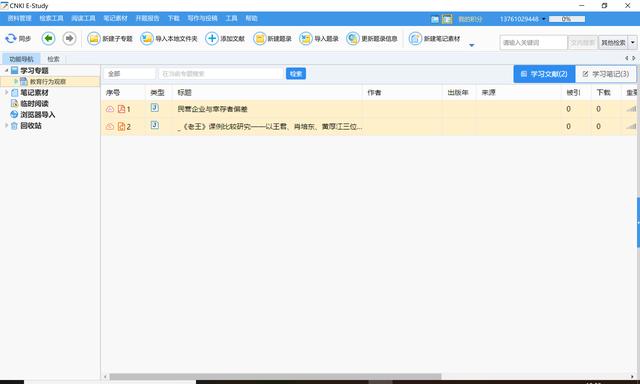This screenshot has width=640, height=384.
Task: Click the horizontal scrollbar at bottom
Action: pyautogui.click(x=275, y=377)
